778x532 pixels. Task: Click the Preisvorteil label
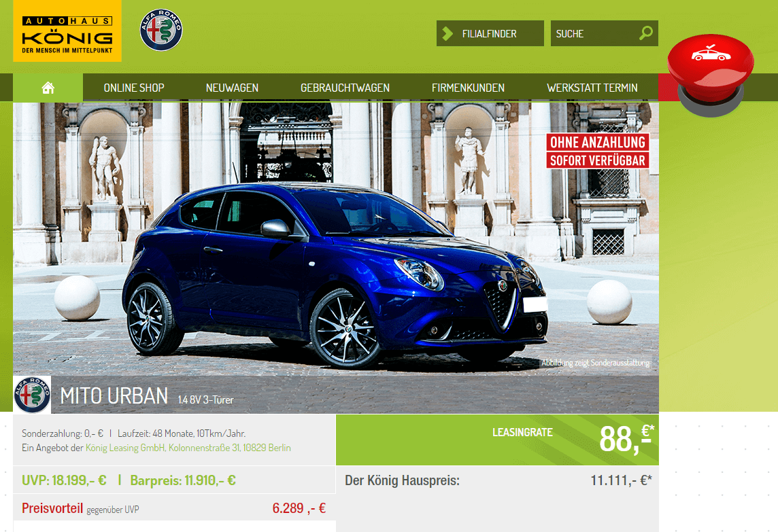(x=52, y=508)
